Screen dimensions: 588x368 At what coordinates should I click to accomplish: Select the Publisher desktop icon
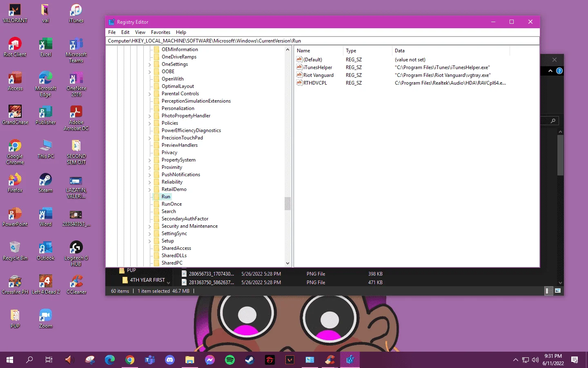[x=46, y=115]
